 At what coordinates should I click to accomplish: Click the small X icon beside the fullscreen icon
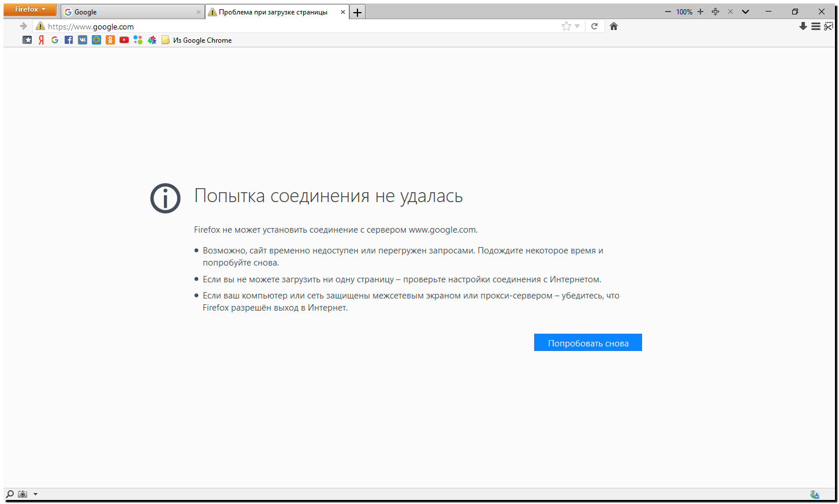click(730, 12)
